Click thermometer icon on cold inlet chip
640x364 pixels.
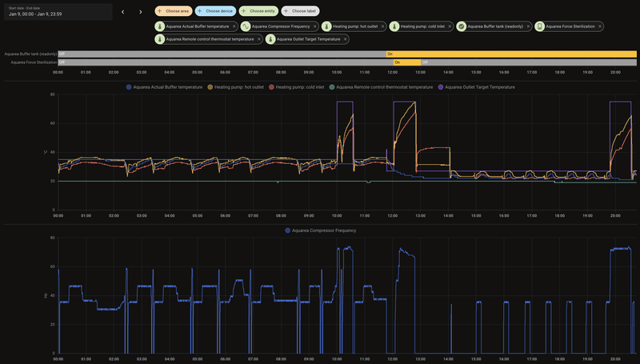click(394, 26)
